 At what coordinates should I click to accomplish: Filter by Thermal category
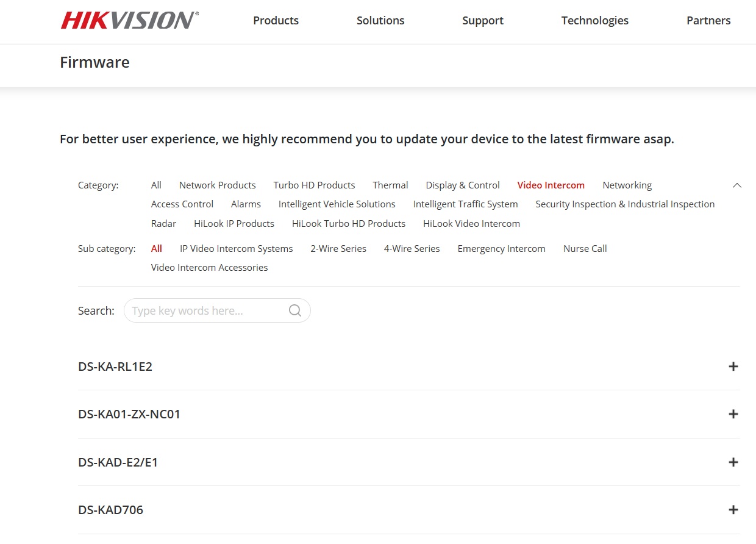[x=390, y=185]
